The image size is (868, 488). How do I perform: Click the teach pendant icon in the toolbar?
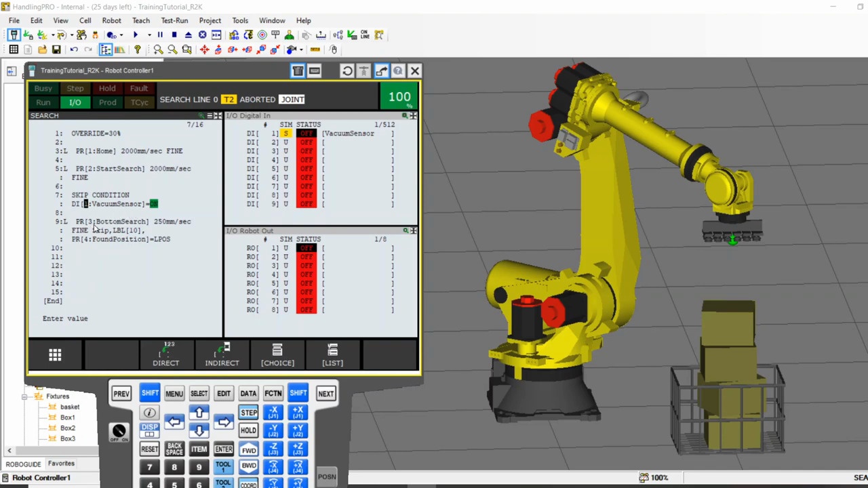pos(14,35)
